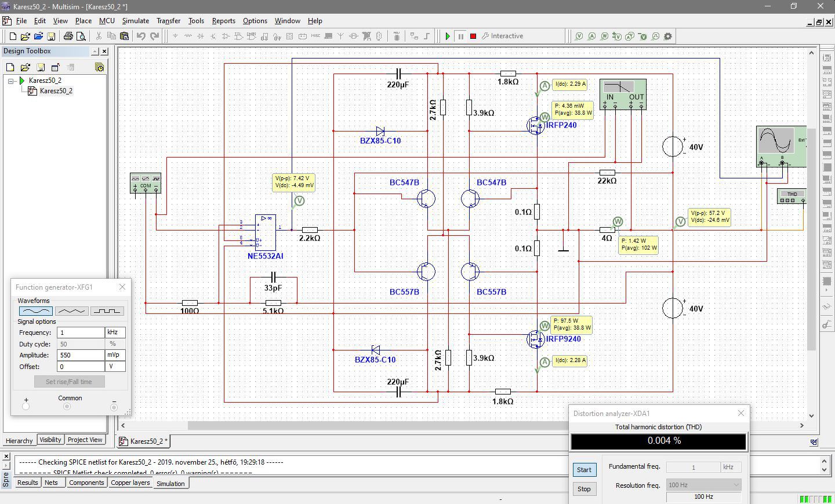
Task: Open the Amplitude unit mVp selector
Action: 115,355
